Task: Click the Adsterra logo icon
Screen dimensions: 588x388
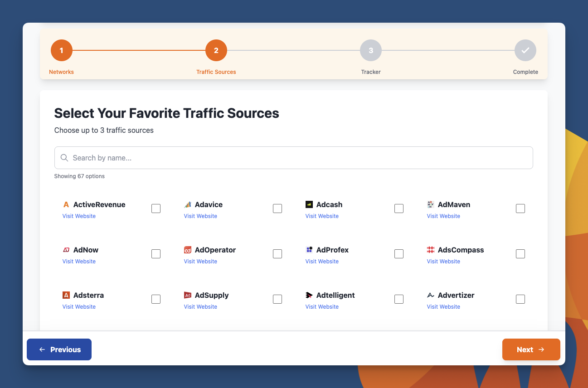Action: pos(66,296)
